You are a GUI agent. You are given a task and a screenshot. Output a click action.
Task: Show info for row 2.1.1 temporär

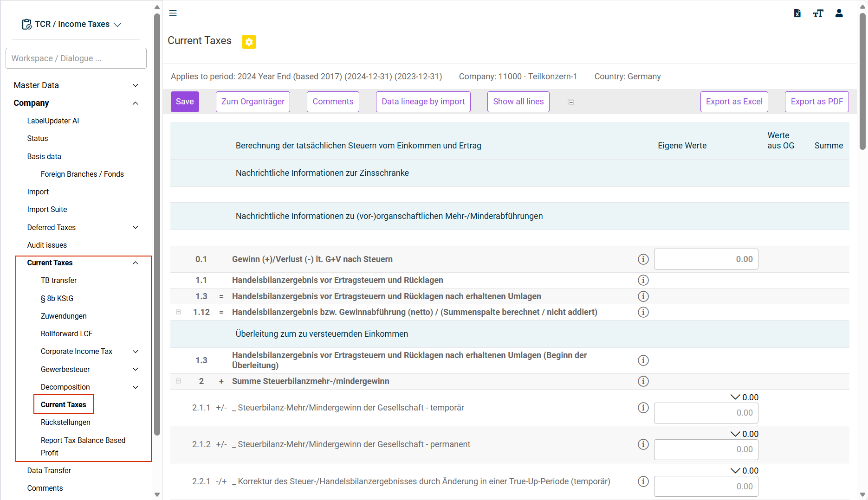point(643,408)
